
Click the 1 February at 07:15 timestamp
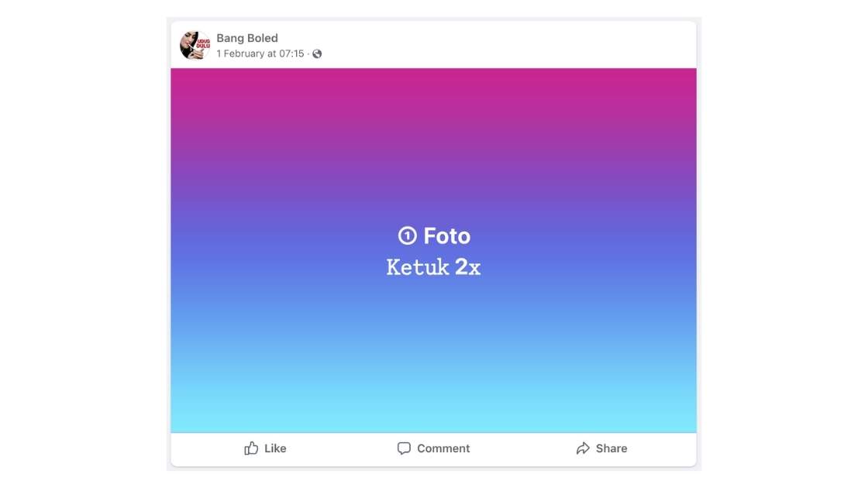tap(260, 54)
